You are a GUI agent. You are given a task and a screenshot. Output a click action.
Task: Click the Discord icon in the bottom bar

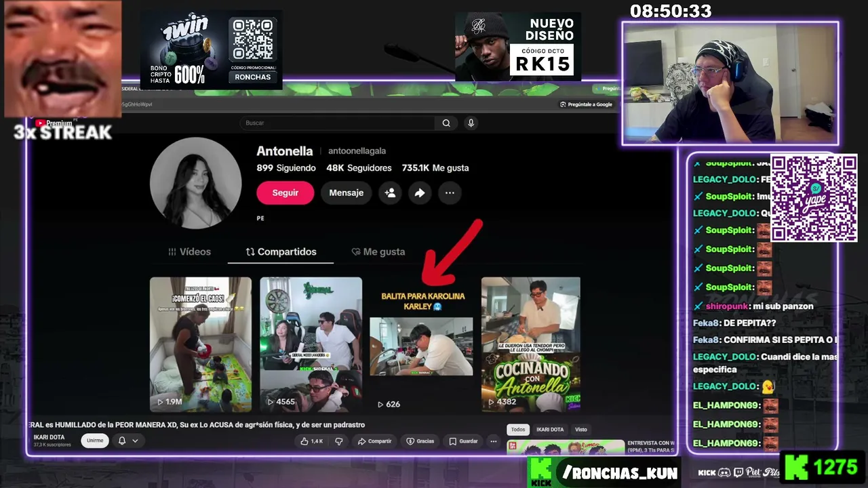coord(724,472)
